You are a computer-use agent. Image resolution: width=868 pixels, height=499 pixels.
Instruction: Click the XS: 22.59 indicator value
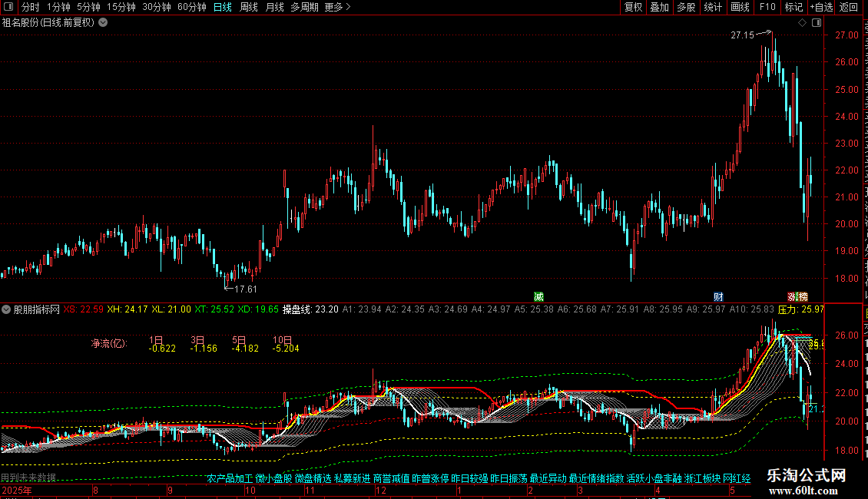(x=83, y=309)
